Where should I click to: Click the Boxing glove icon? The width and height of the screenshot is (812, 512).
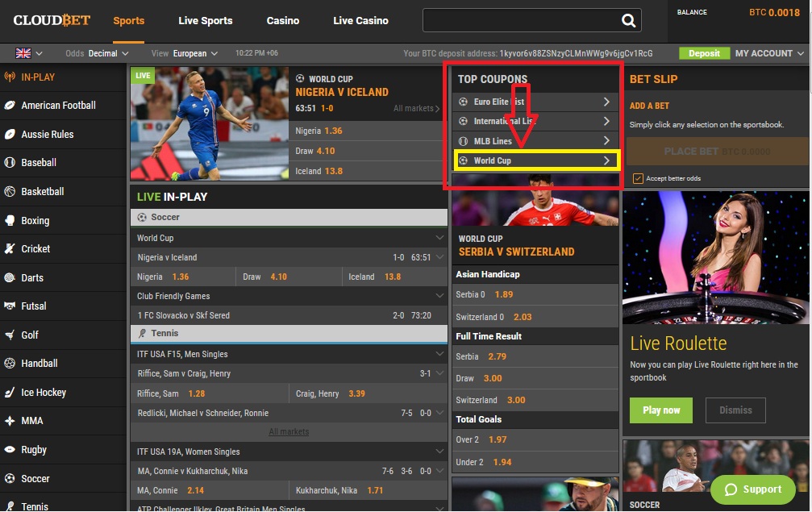10,221
